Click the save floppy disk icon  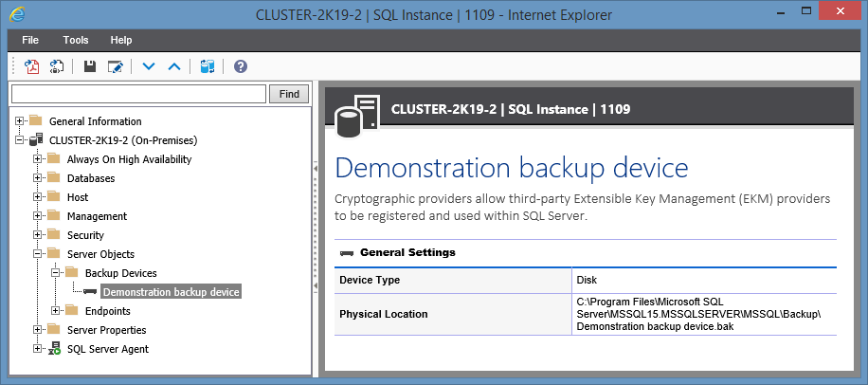(90, 67)
